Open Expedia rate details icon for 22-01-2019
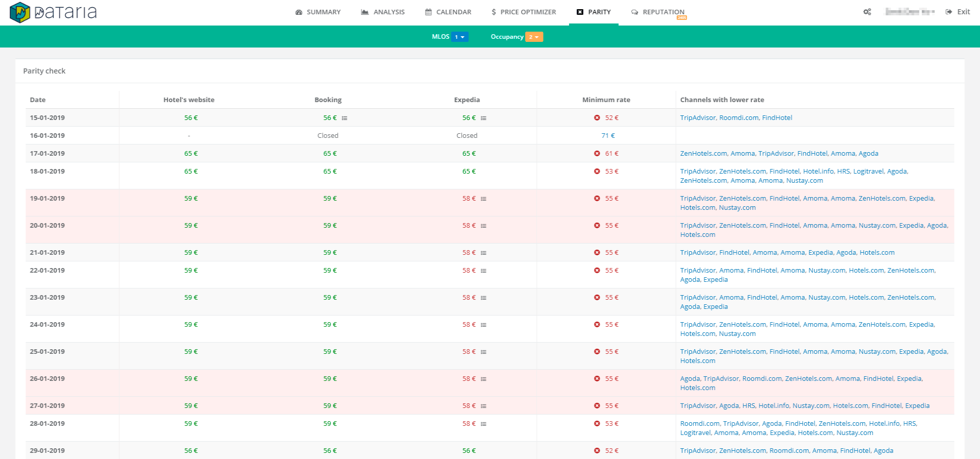Viewport: 980px width, 459px height. (x=483, y=271)
